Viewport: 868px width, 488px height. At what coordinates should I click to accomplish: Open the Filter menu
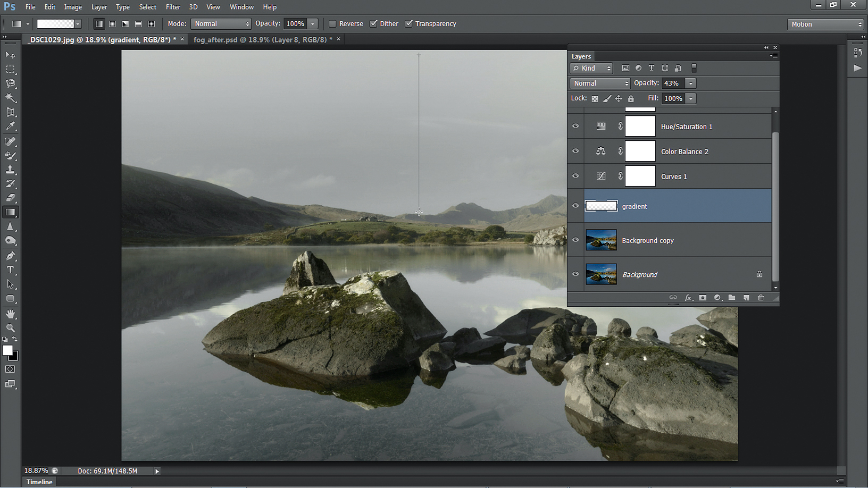click(173, 7)
